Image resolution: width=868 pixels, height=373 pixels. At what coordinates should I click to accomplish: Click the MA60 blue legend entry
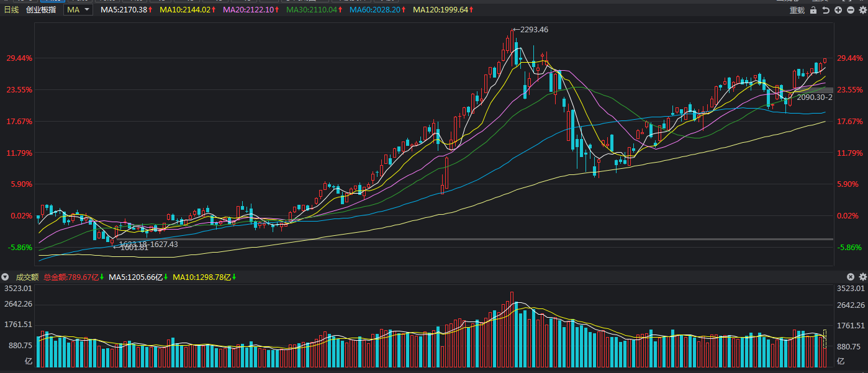(377, 10)
